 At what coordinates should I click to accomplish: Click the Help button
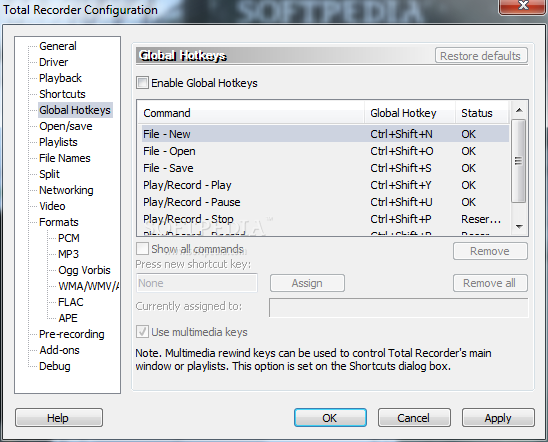tap(59, 418)
